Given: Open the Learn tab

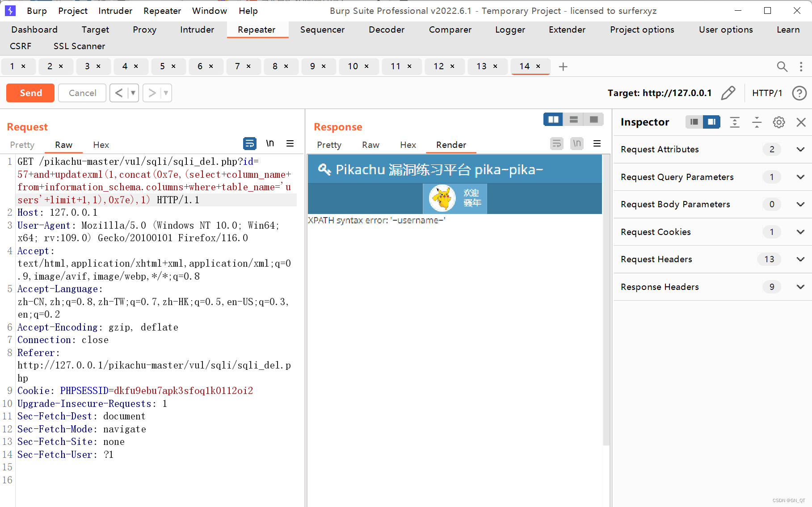Looking at the screenshot, I should pos(788,29).
